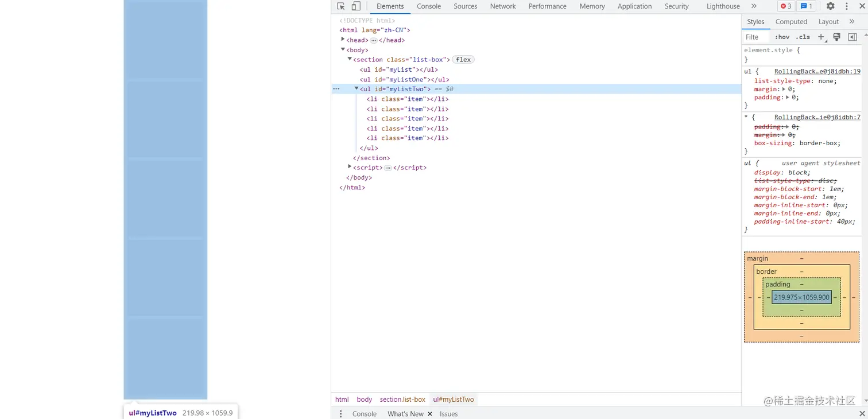Open RollingBack source link at line 19
The height and width of the screenshot is (419, 868).
pos(817,72)
